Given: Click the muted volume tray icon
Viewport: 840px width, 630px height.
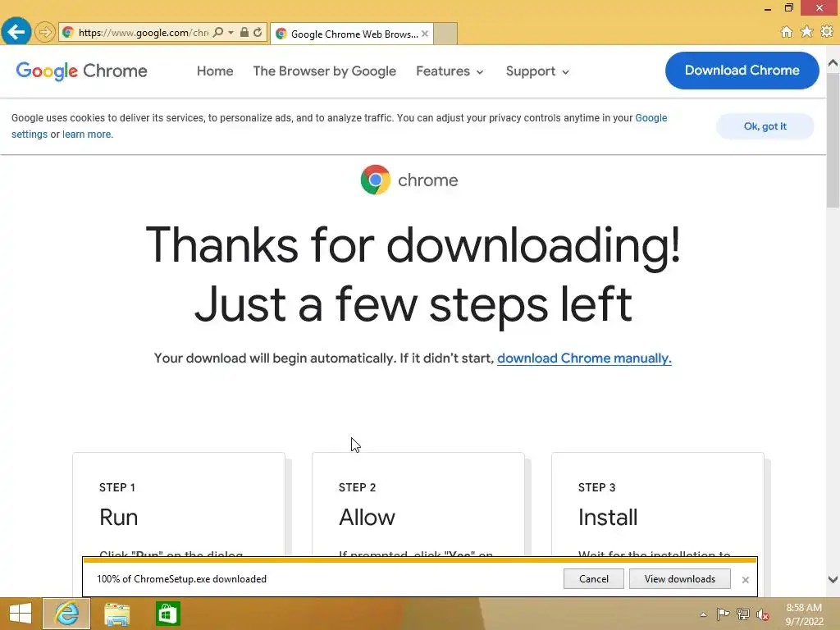Looking at the screenshot, I should [763, 614].
